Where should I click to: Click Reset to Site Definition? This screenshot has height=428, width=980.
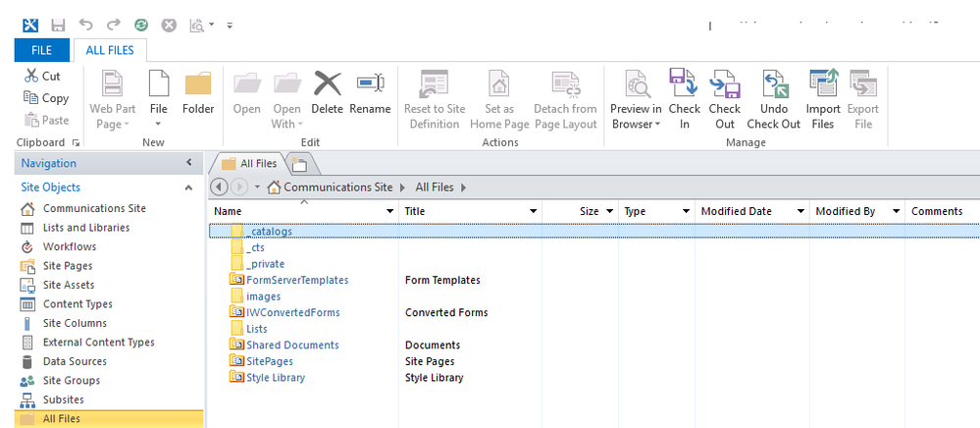435,100
